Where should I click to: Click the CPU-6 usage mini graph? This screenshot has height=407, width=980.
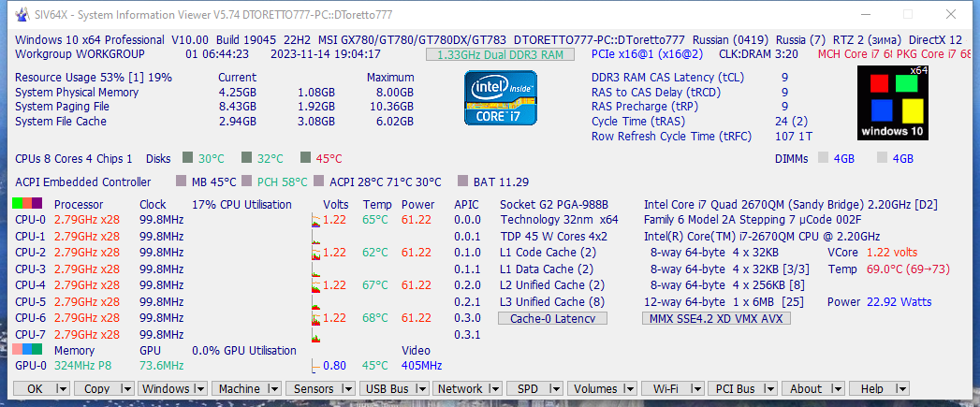click(x=316, y=317)
